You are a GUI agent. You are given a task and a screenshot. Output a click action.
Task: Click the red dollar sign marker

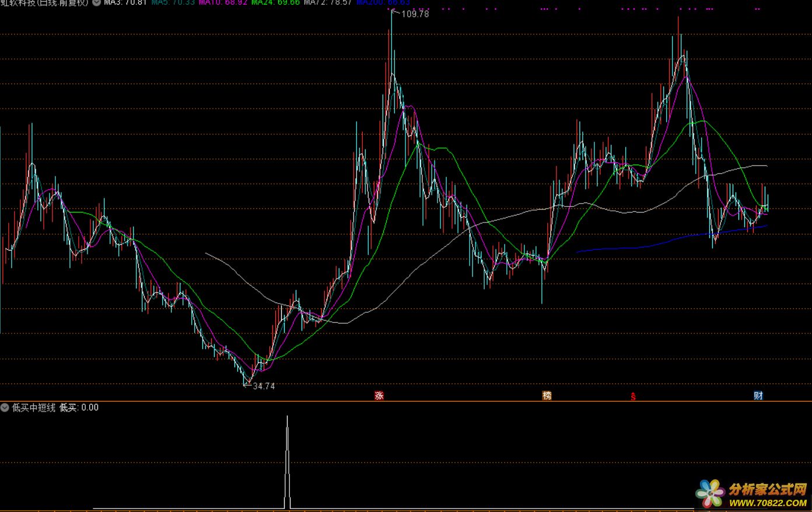(x=633, y=396)
